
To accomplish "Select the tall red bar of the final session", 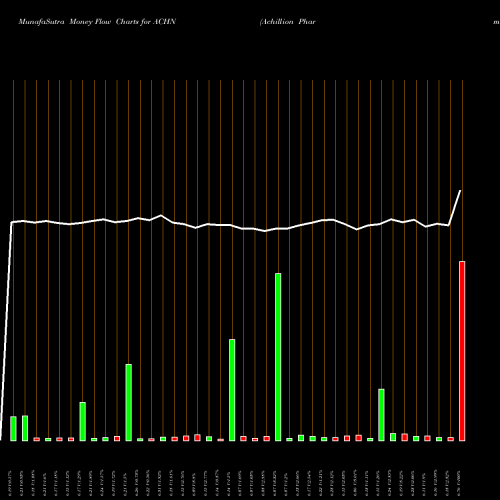I will [x=462, y=351].
